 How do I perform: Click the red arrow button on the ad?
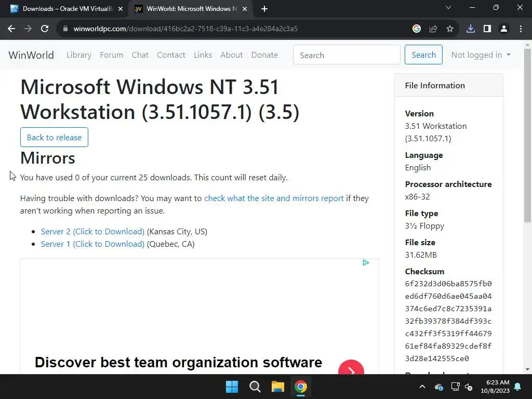click(351, 368)
